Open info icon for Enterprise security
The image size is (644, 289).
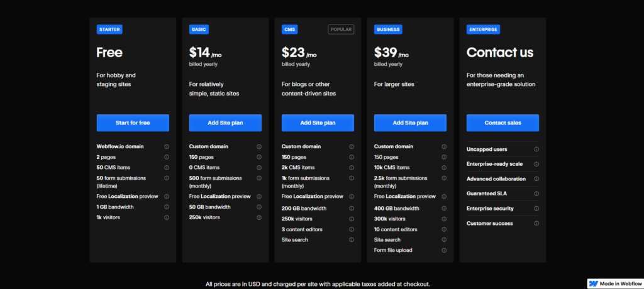pos(536,209)
